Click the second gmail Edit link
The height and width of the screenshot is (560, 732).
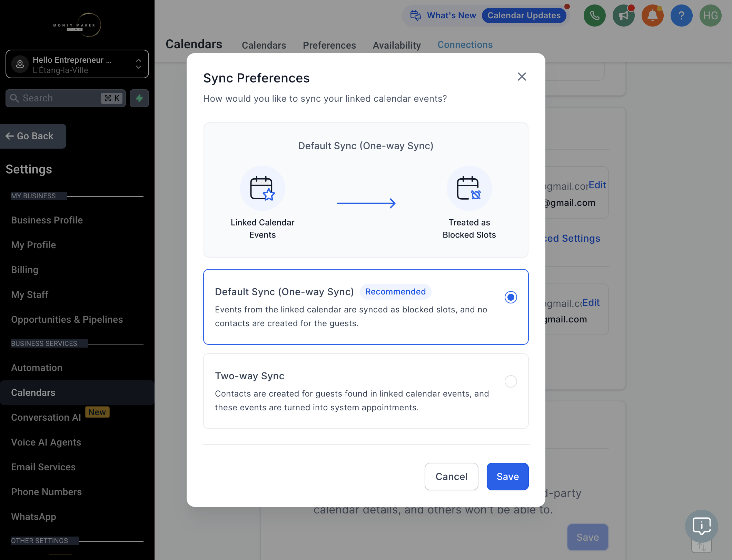pos(591,302)
